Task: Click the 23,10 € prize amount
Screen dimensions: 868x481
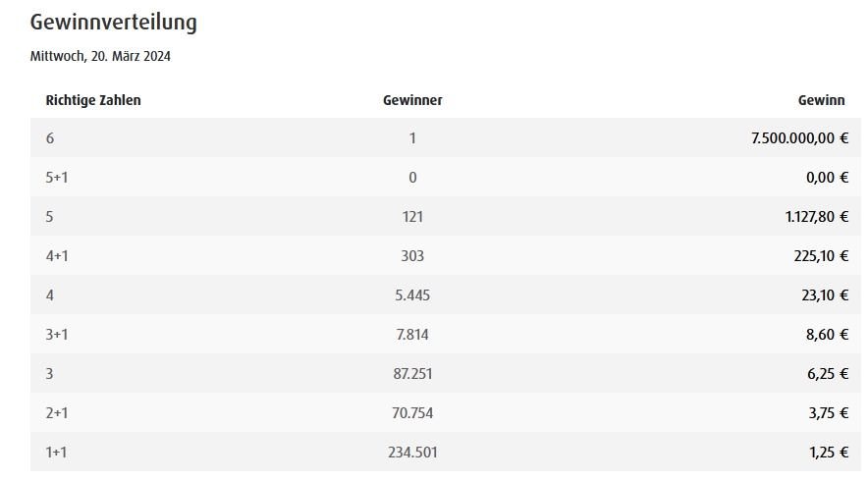Action: [825, 295]
